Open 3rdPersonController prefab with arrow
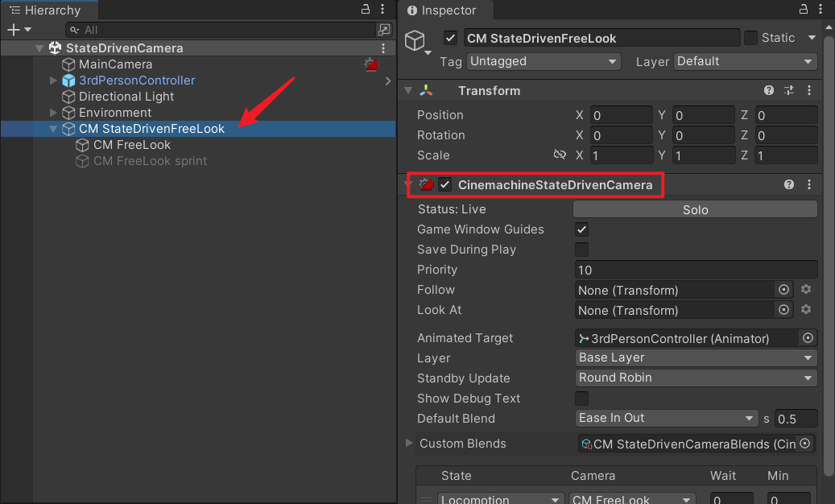This screenshot has height=504, width=835. point(387,81)
